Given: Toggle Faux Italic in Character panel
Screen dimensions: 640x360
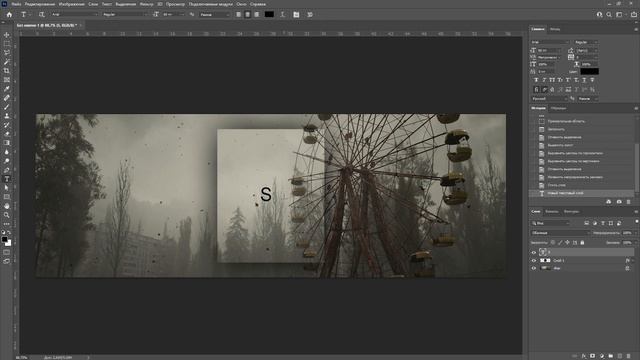Looking at the screenshot, I should pos(544,80).
